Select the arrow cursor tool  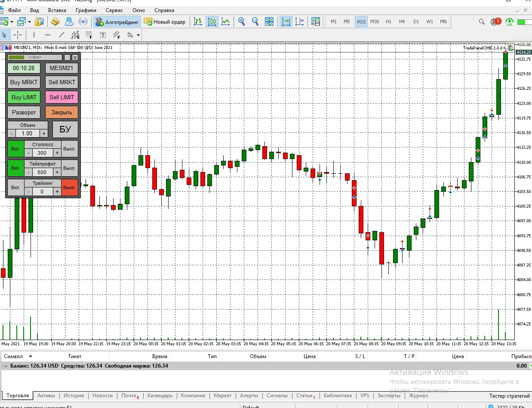[4, 35]
